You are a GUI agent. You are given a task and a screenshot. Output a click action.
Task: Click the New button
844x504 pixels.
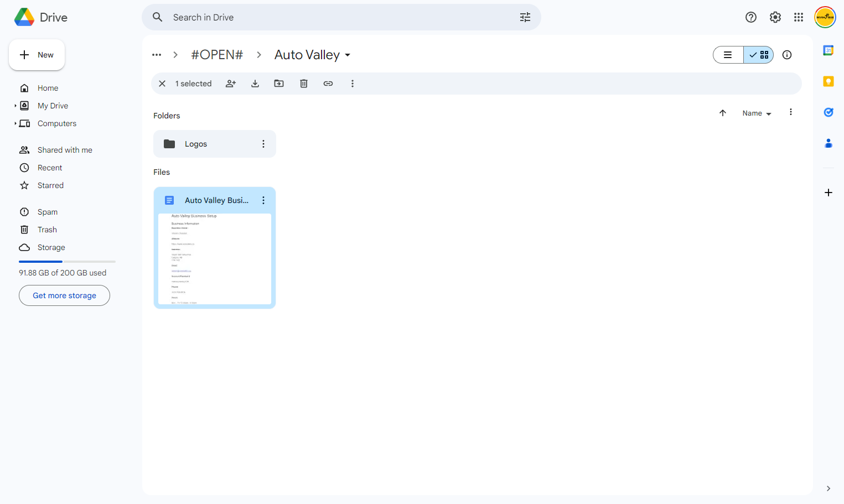click(37, 55)
